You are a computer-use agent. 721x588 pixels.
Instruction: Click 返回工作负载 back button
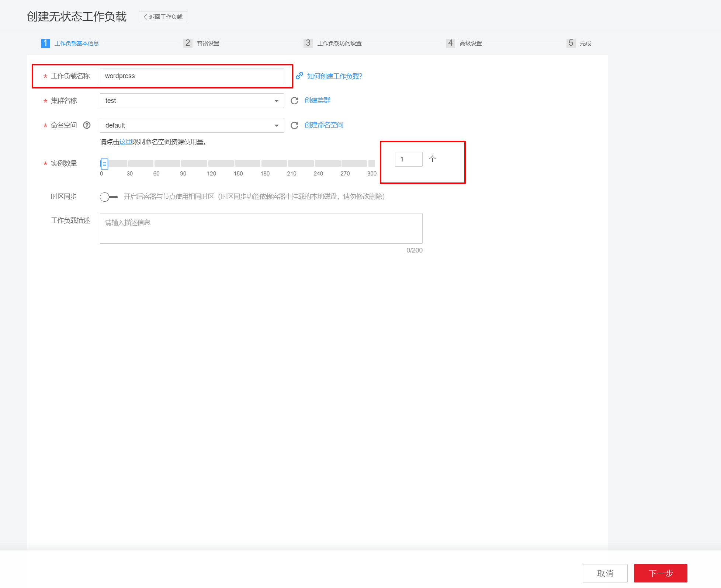[x=163, y=17]
